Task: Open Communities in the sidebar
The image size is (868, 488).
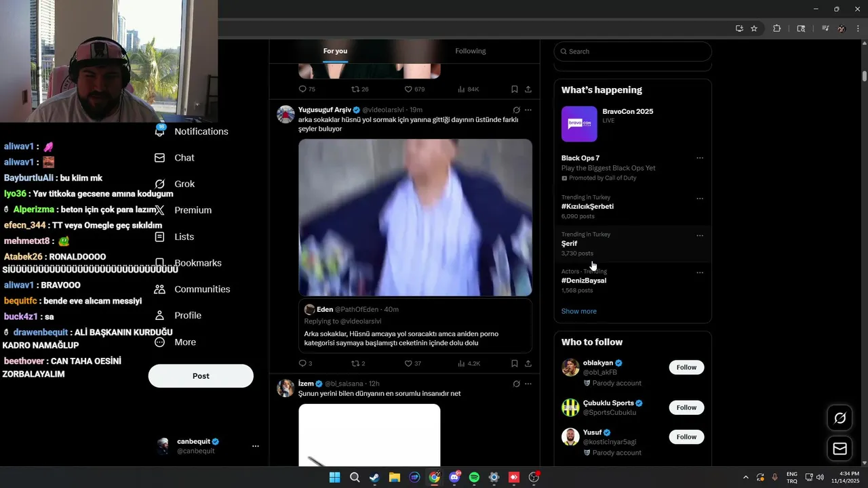Action: (193, 289)
